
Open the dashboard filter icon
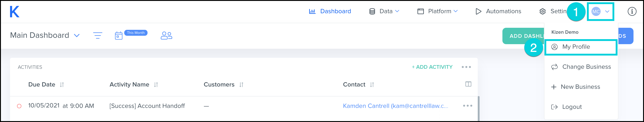pos(98,36)
